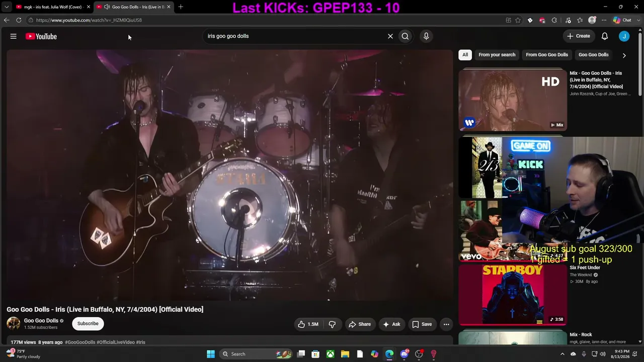Click the magnifier search button

(405, 36)
